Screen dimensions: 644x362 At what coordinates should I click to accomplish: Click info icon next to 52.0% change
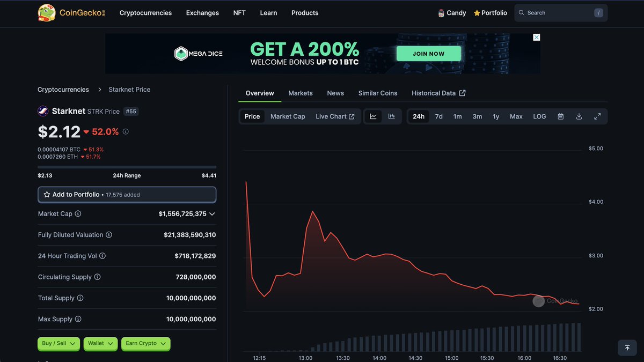click(x=126, y=131)
